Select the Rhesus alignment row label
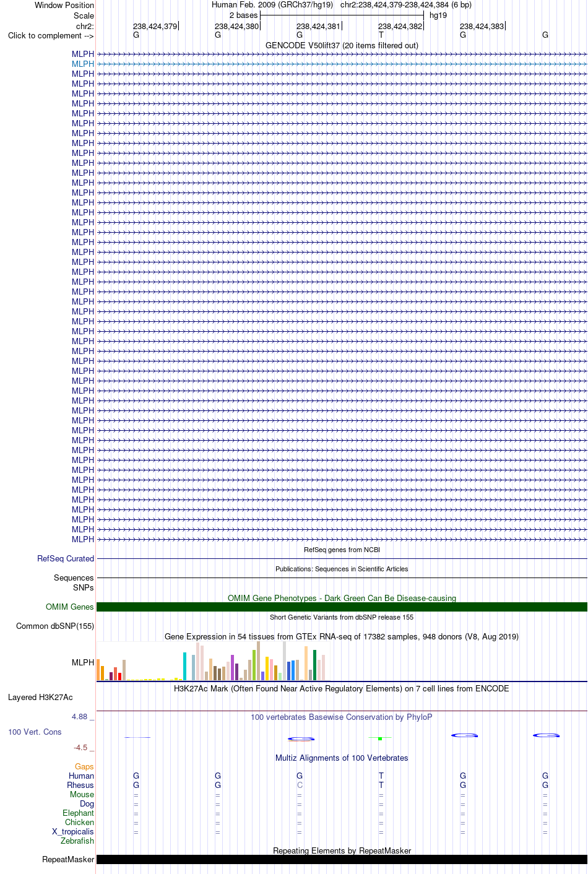588x874 pixels. tap(80, 785)
